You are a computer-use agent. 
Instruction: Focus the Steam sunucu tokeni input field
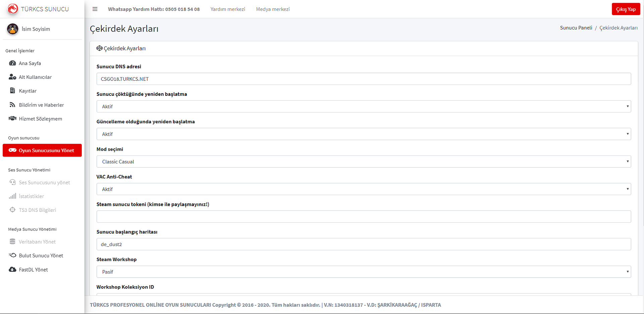363,216
